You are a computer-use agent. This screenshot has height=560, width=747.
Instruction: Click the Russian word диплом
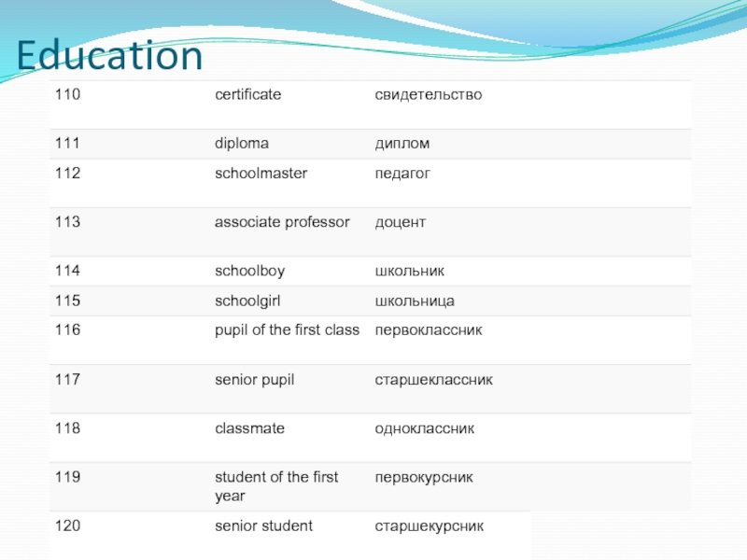pos(402,144)
